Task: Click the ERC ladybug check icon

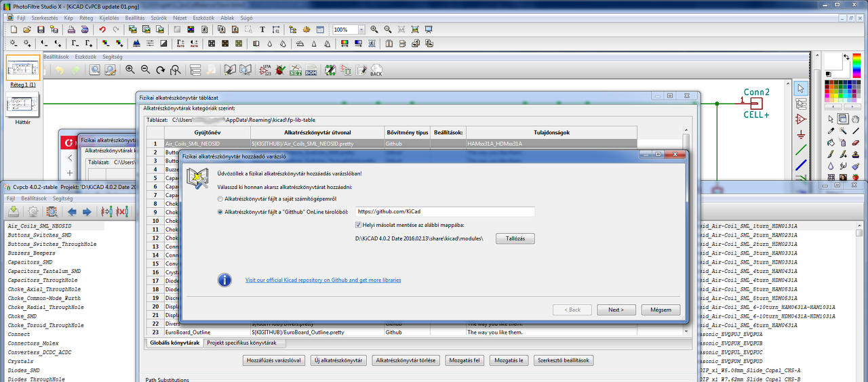Action: [280, 70]
